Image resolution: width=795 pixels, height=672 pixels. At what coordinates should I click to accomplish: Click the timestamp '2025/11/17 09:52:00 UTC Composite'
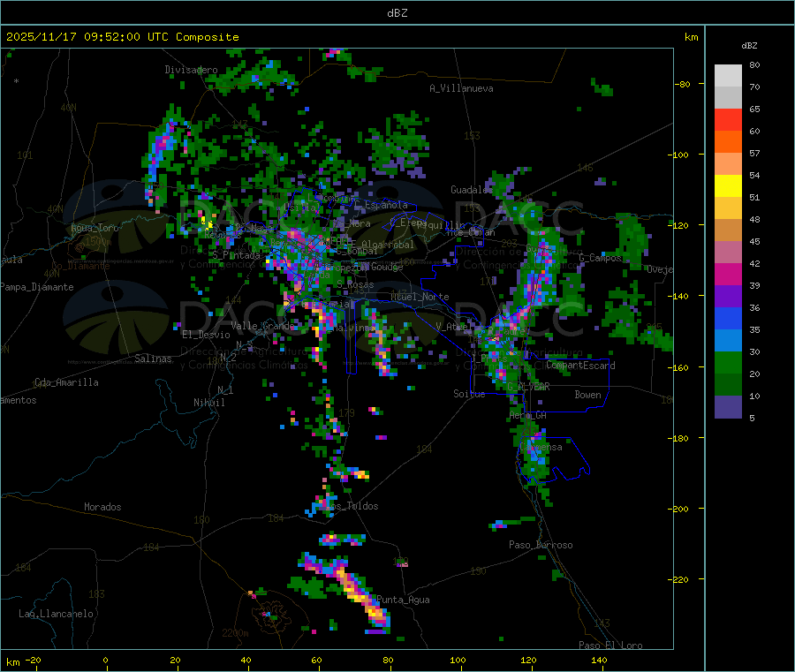coord(122,37)
